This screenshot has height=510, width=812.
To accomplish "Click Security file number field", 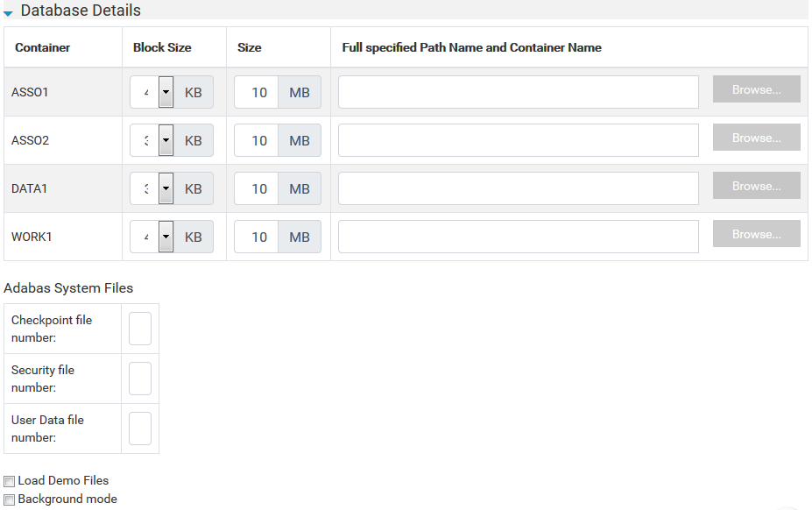I will click(x=140, y=379).
